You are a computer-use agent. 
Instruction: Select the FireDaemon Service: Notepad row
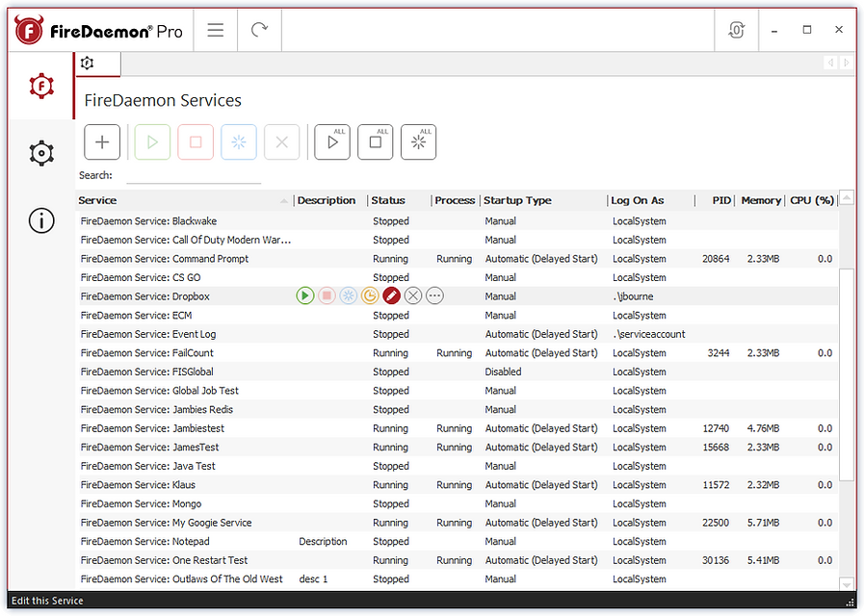click(458, 541)
